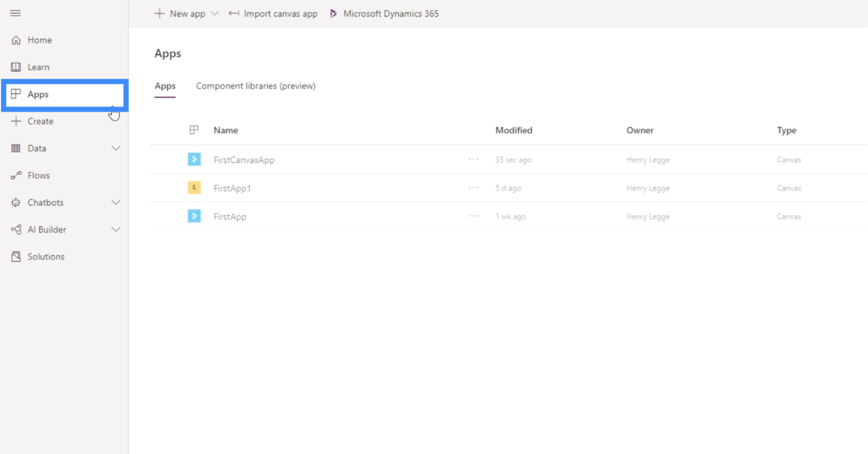Click the AI Builder icon
The width and height of the screenshot is (868, 454).
pyautogui.click(x=16, y=229)
